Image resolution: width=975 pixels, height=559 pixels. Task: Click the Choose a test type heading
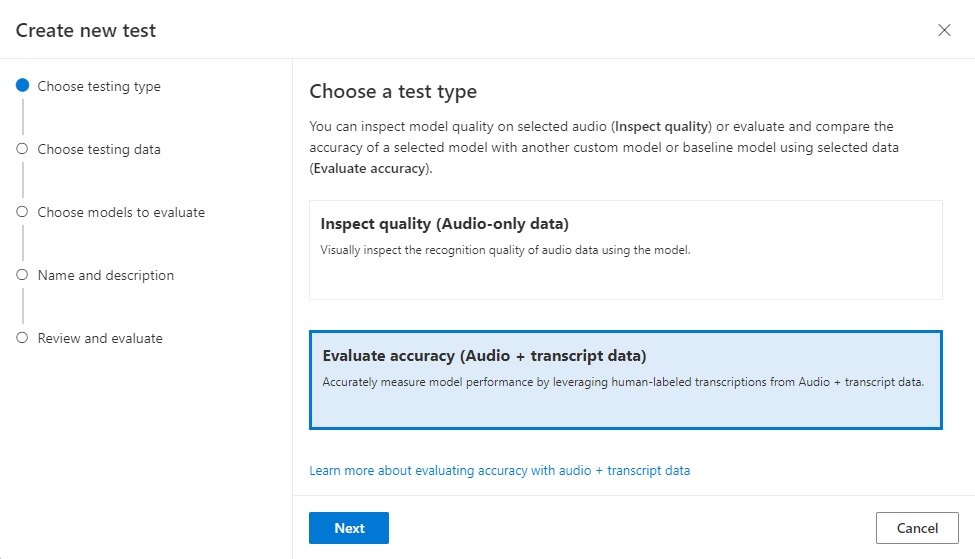pos(393,92)
